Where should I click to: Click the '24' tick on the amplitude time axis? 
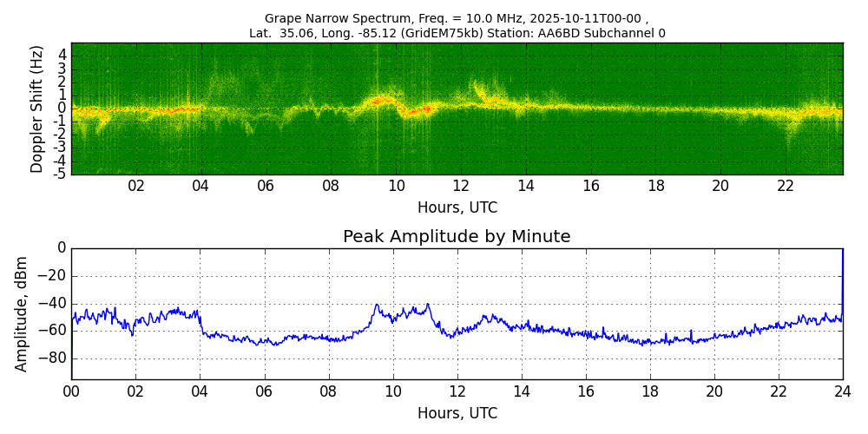(x=842, y=391)
